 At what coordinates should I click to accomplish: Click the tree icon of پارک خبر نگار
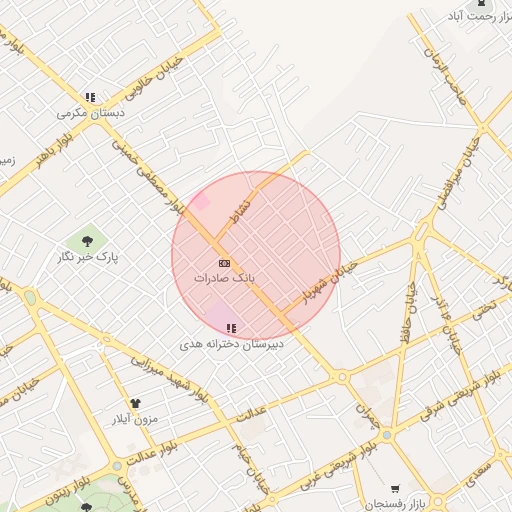(87, 241)
